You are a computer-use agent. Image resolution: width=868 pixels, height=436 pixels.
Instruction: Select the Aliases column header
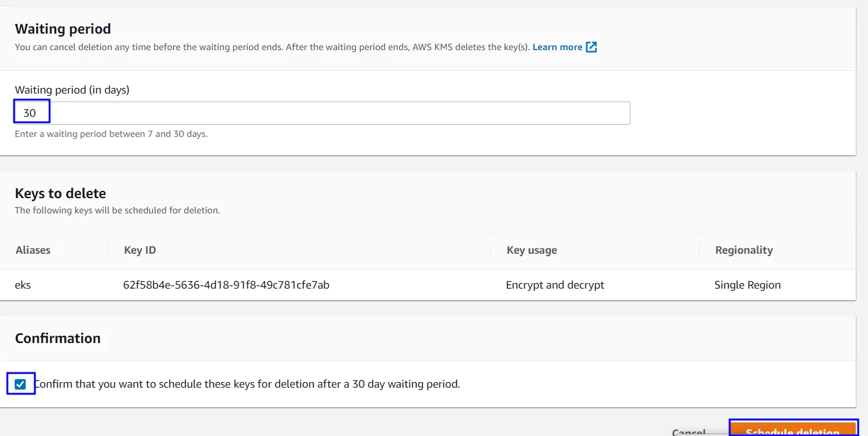coord(33,250)
